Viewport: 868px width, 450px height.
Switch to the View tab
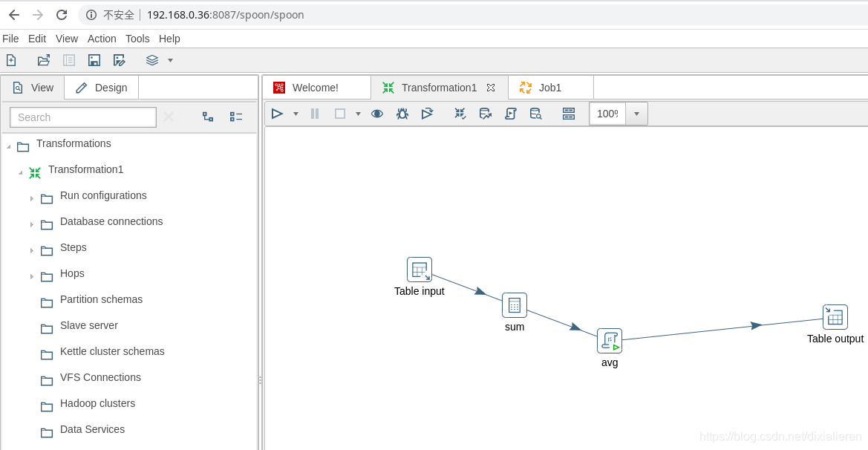click(33, 88)
